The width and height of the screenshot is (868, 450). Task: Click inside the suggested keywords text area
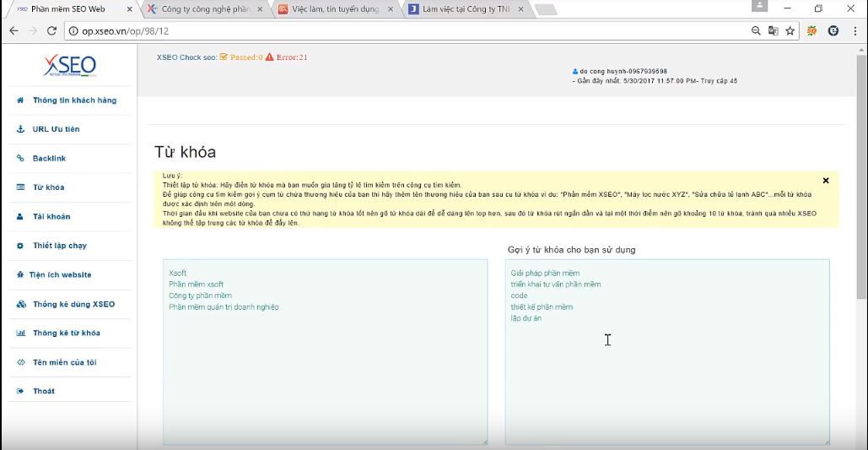(x=667, y=352)
